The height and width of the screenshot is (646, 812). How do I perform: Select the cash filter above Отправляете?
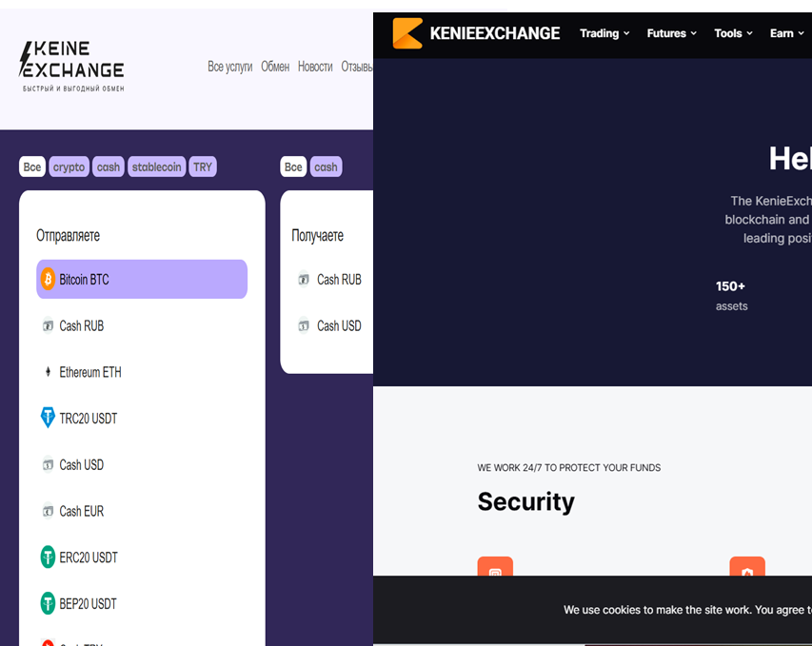click(109, 166)
